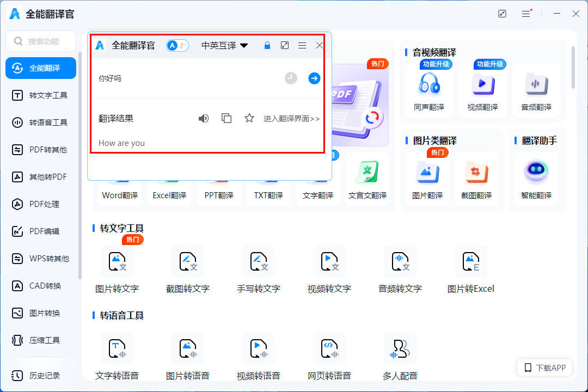This screenshot has height=392, width=588.
Task: Open the 图片转文字 tool
Action: point(117,269)
